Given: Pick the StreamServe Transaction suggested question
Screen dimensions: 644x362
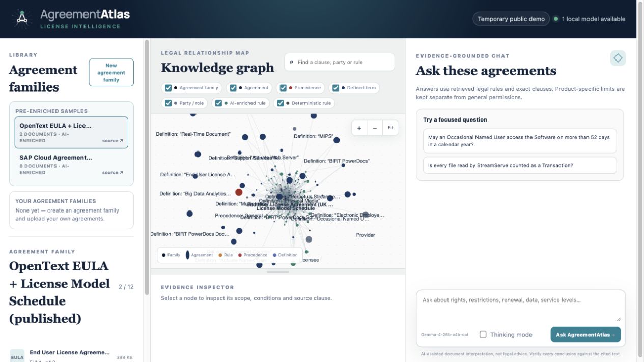Looking at the screenshot, I should (x=520, y=165).
